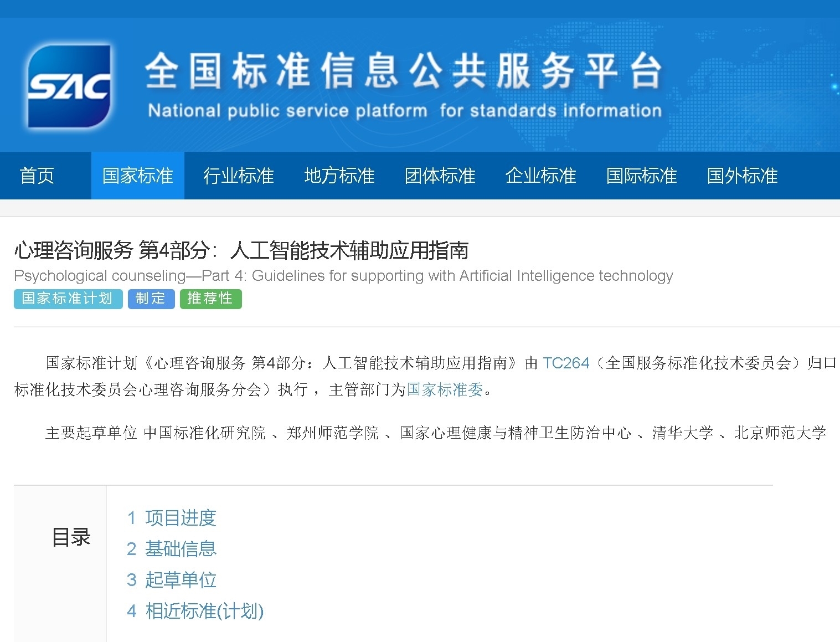The image size is (840, 642).
Task: Select the 首页 navigation item
Action: (x=37, y=176)
